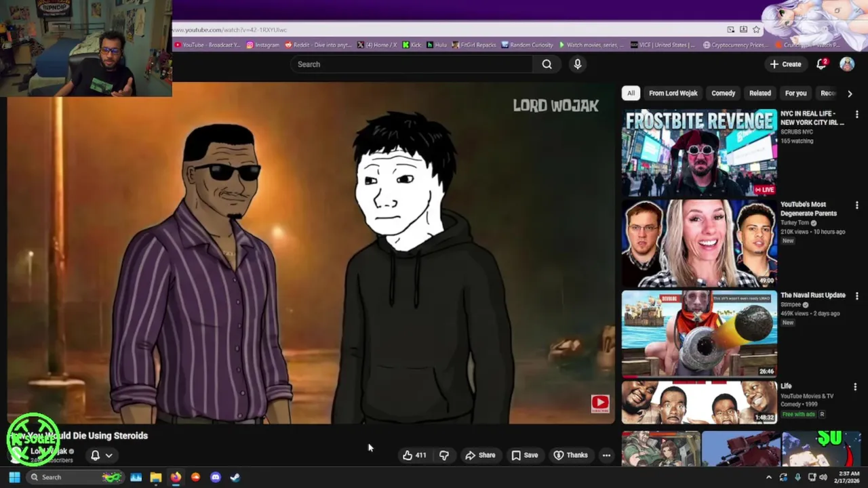Open options for YouTube's Most Degenerate Parents
Image resolution: width=868 pixels, height=488 pixels.
[x=856, y=205]
